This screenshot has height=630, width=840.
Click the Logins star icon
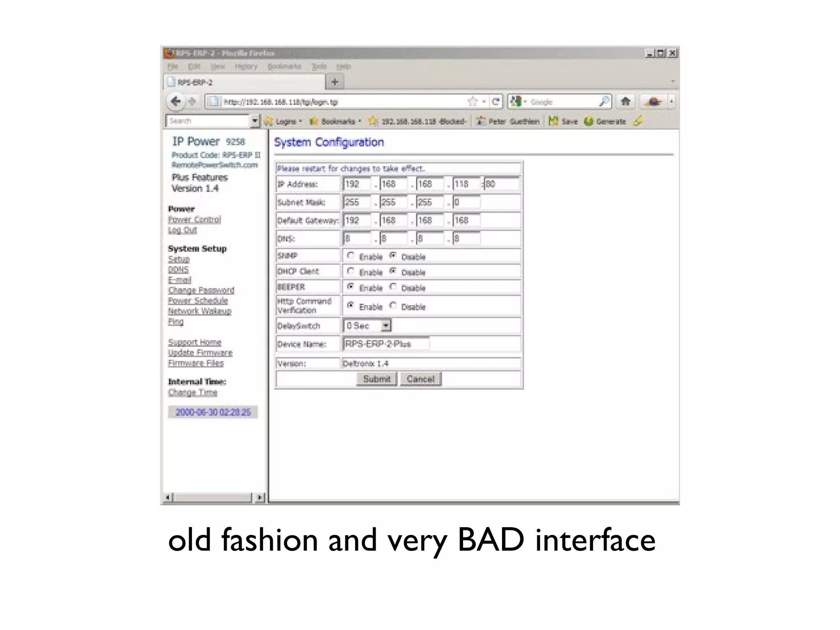coord(269,121)
